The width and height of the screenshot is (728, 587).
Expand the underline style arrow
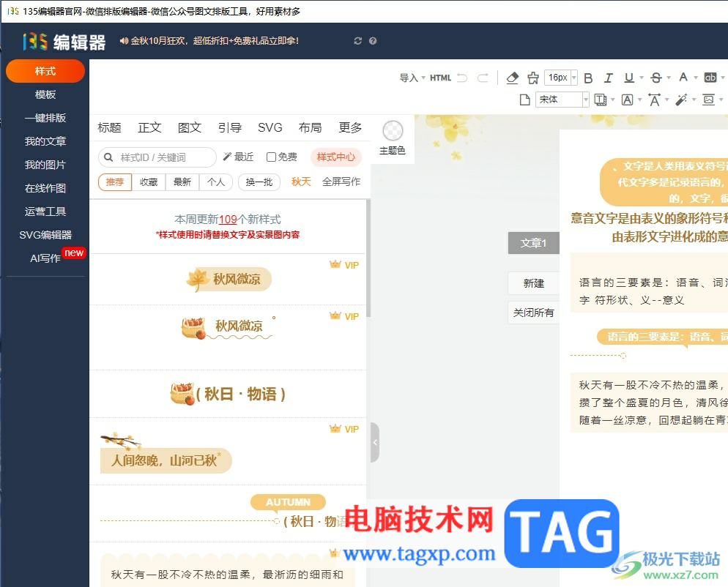[642, 78]
